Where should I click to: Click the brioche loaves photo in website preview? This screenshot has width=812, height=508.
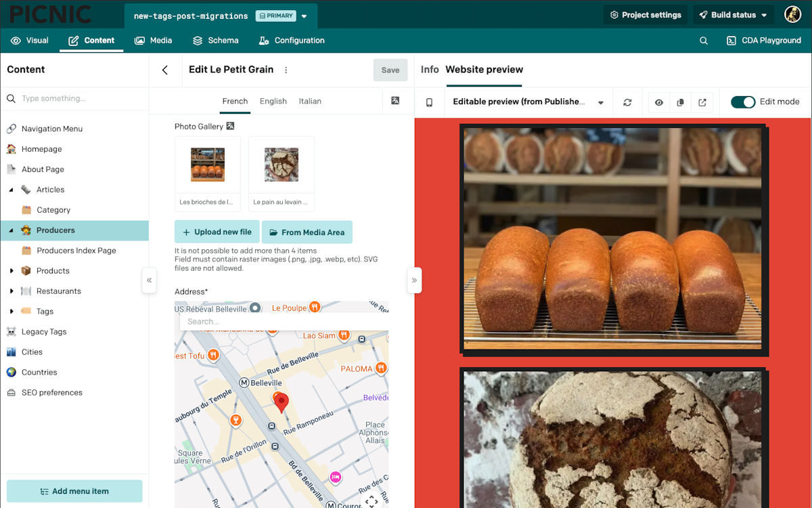(x=612, y=238)
